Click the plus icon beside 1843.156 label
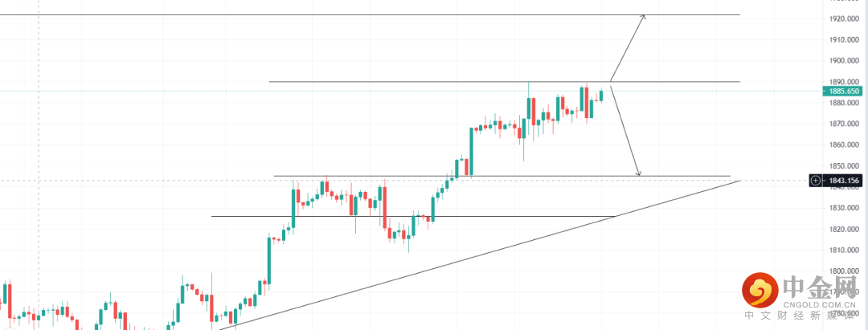Screen dimensions: 868x330 click(x=816, y=181)
